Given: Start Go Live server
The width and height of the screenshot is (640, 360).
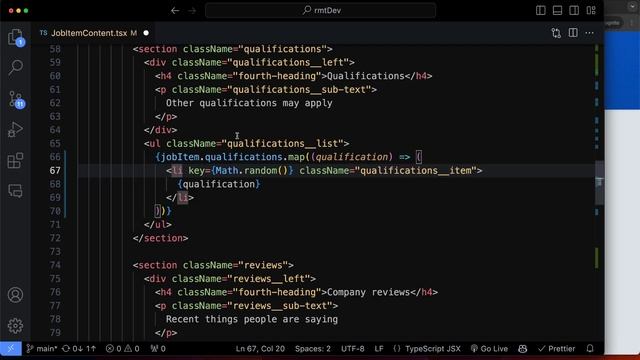Looking at the screenshot, I should [x=489, y=349].
